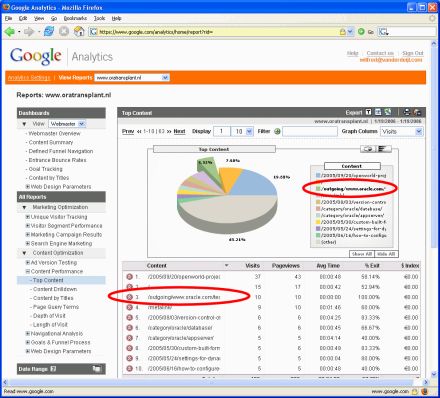Click the yellow status bar icon beside www.google.com
The image size is (440, 398).
pyautogui.click(x=414, y=391)
